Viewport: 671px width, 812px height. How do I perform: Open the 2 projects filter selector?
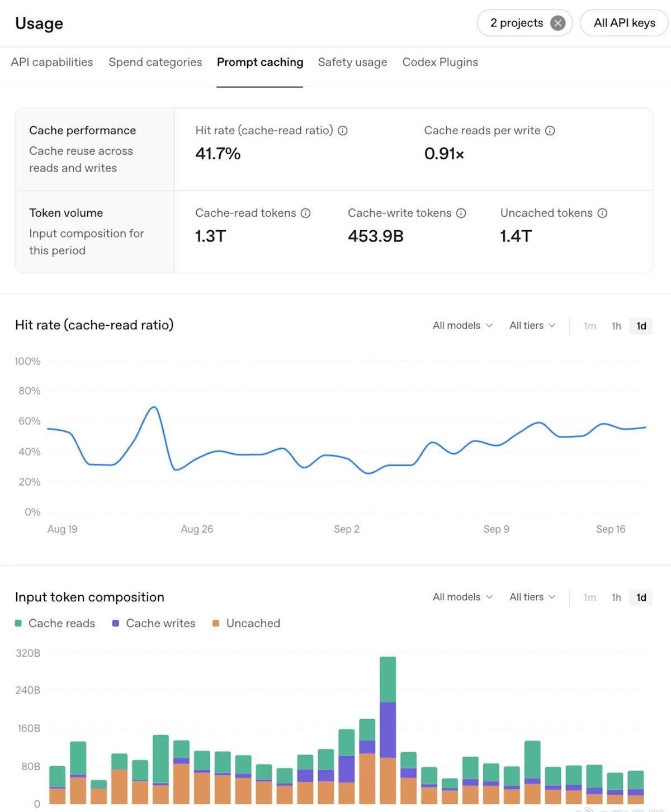516,23
